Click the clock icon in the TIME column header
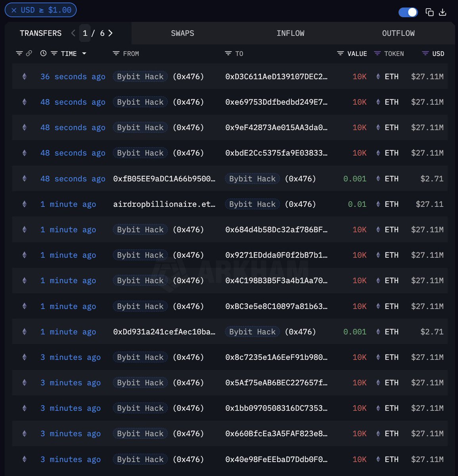The width and height of the screenshot is (458, 476). tap(43, 53)
